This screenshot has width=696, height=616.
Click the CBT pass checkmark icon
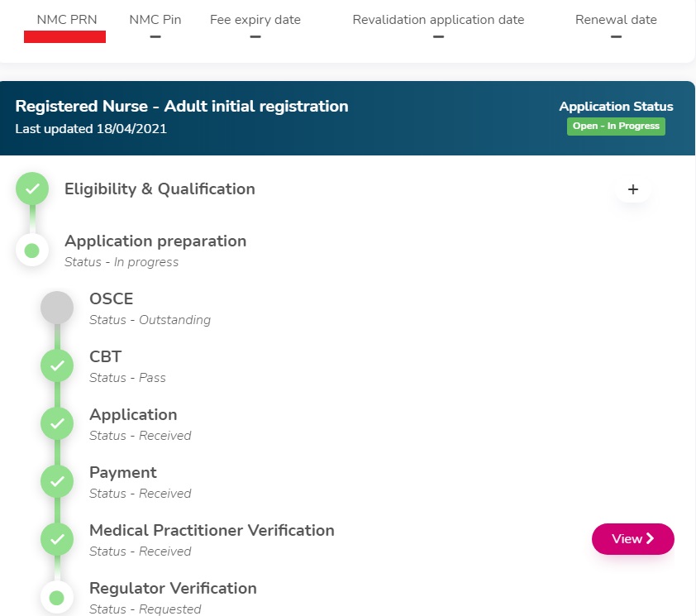(57, 365)
